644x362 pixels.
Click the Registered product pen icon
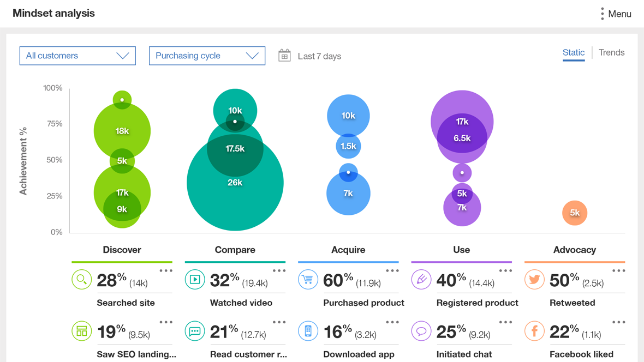(421, 280)
